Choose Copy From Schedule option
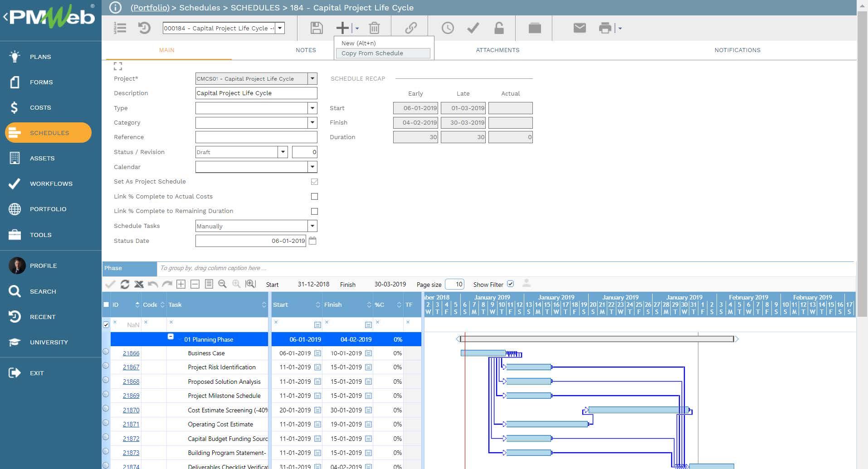 tap(383, 53)
